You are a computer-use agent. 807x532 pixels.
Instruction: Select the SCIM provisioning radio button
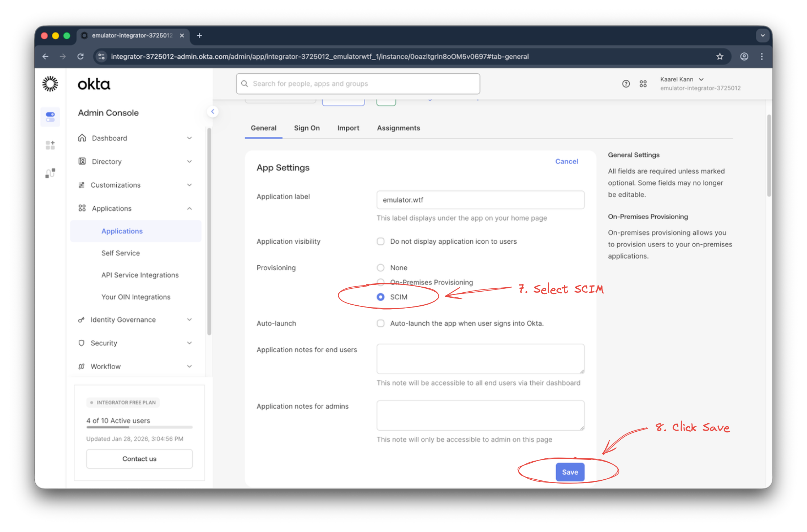(x=380, y=297)
